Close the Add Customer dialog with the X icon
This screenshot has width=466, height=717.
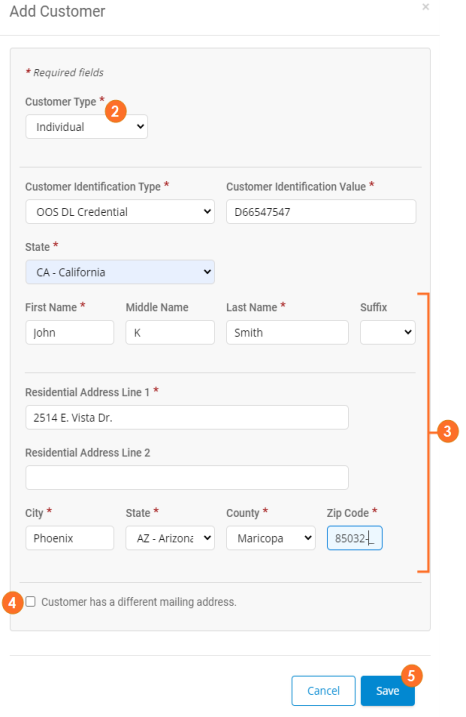click(425, 7)
